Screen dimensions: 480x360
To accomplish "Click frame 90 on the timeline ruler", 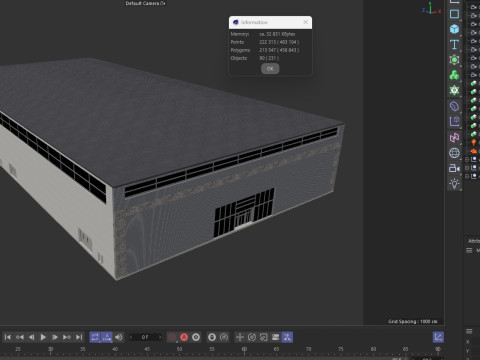I will tap(438, 349).
